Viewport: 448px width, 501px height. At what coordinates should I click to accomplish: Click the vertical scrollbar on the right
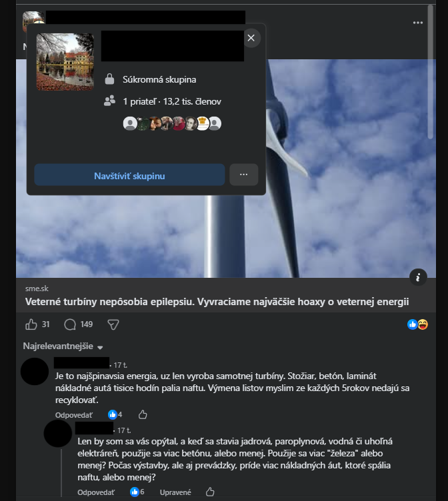(x=431, y=72)
